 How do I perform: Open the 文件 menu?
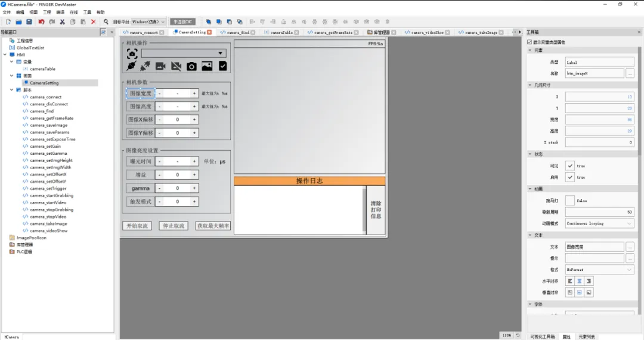click(7, 13)
